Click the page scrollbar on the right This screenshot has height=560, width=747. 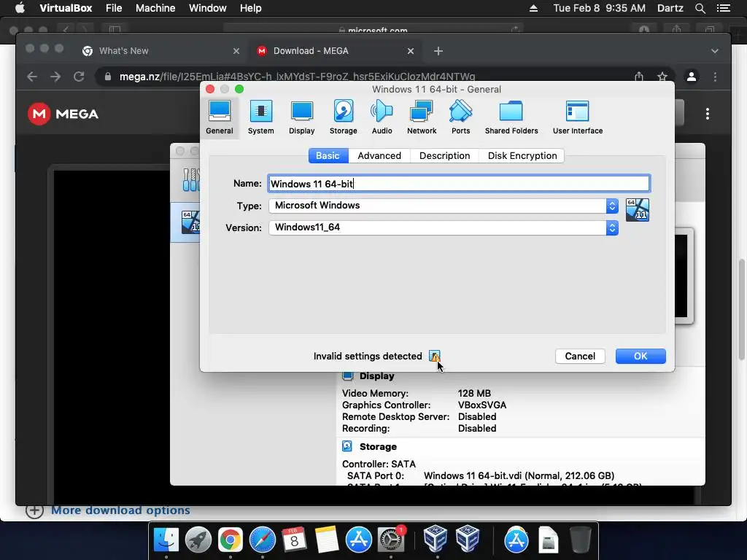pos(741,309)
